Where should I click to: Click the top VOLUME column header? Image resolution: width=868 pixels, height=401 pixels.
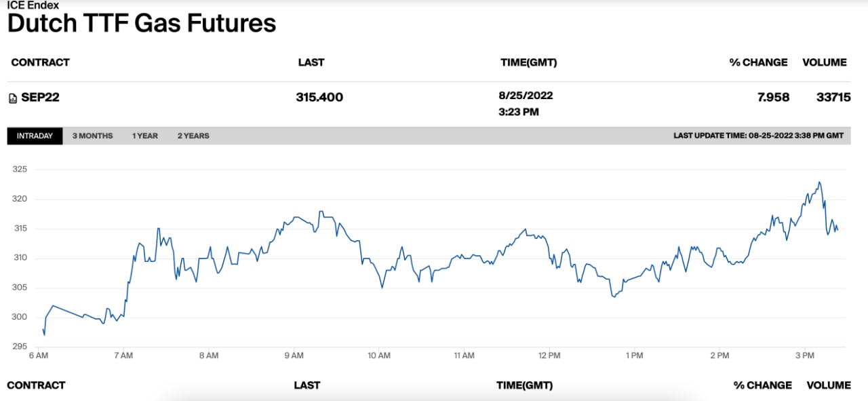(825, 62)
